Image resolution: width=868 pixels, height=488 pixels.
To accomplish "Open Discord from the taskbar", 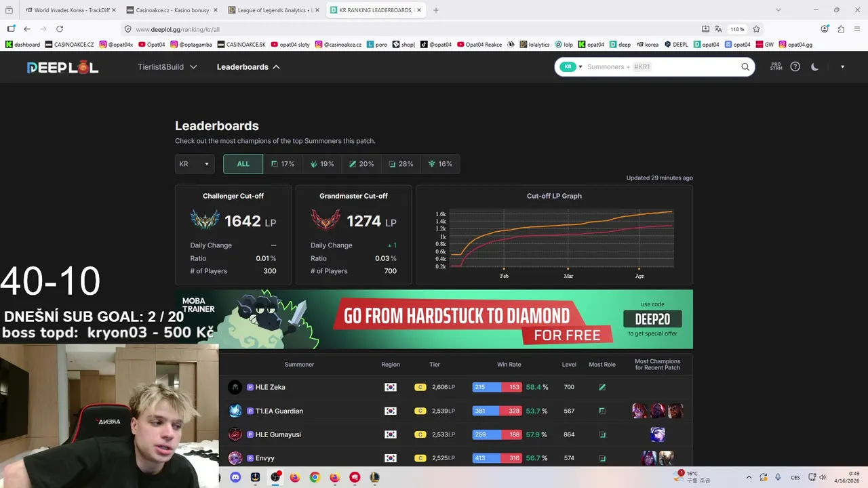I will pos(235,477).
